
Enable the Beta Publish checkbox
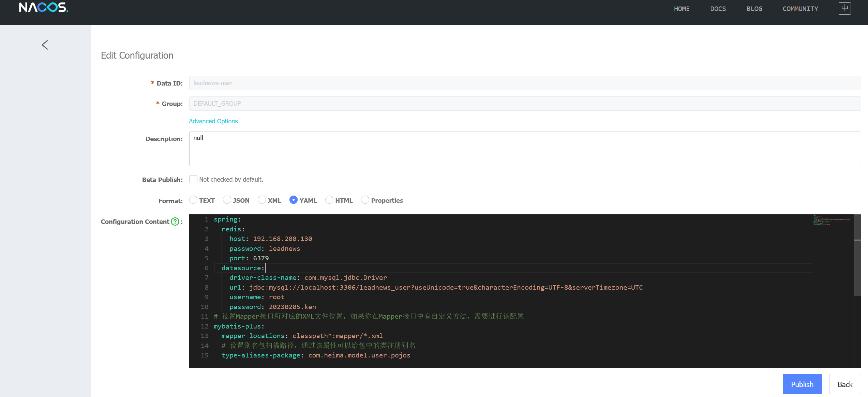193,179
